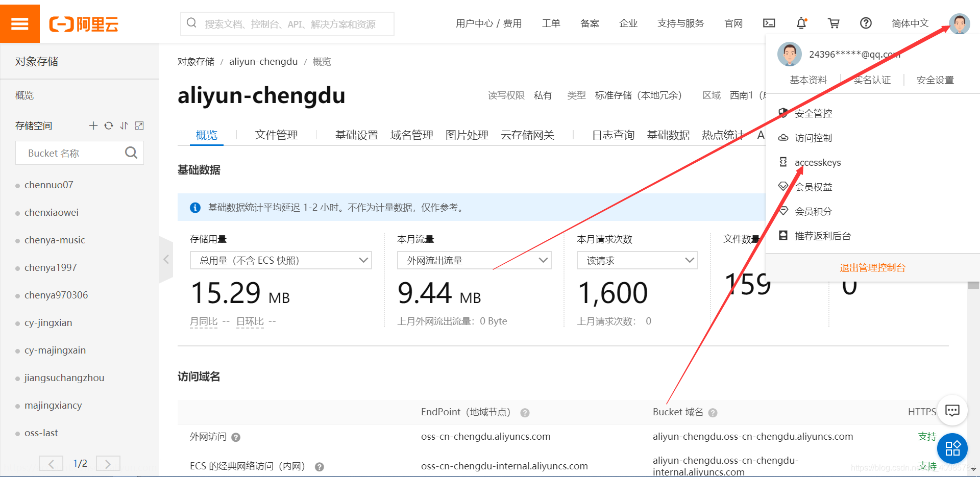Image resolution: width=980 pixels, height=477 pixels.
Task: Open the shopping cart icon
Action: (834, 23)
